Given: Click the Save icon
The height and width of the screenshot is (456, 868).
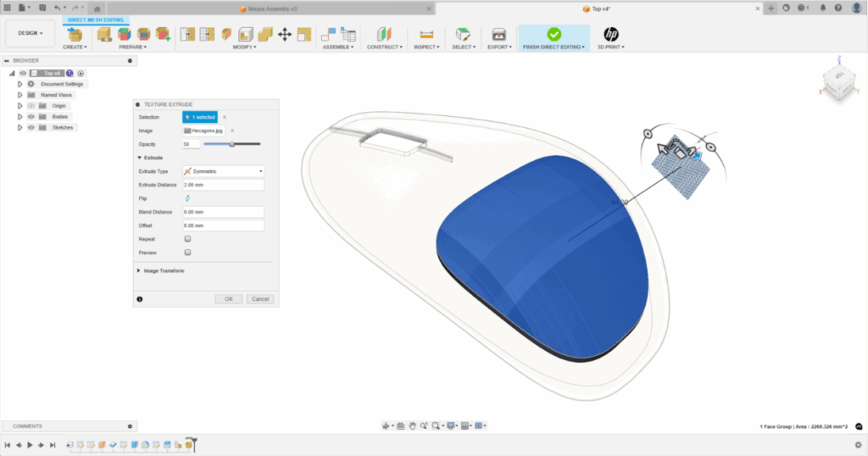Looking at the screenshot, I should [x=42, y=8].
